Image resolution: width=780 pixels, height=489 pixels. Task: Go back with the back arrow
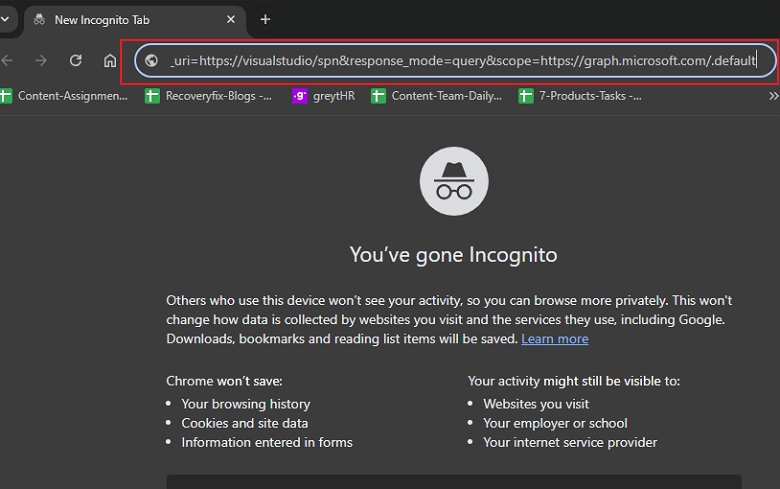point(7,61)
